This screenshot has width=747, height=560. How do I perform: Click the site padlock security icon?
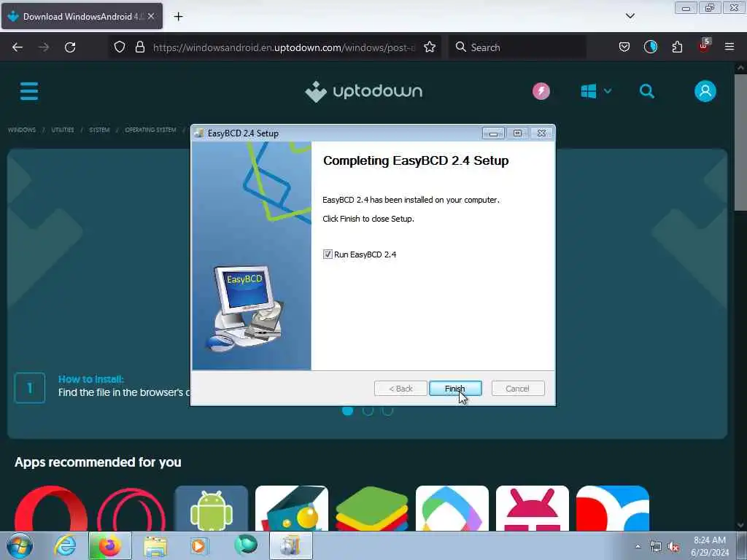(x=139, y=47)
